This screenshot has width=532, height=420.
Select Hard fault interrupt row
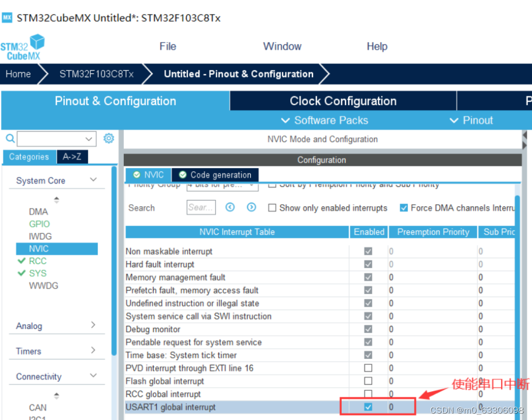point(320,265)
